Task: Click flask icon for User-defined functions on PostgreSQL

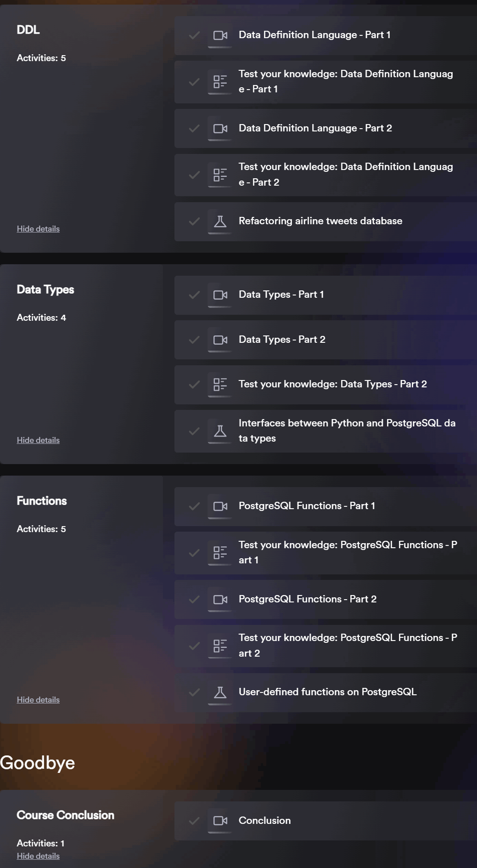Action: 220,692
